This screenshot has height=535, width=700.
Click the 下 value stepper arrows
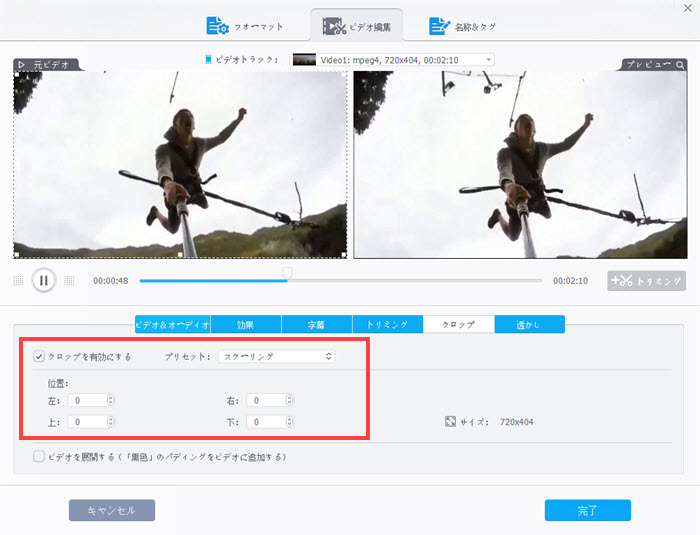[289, 422]
